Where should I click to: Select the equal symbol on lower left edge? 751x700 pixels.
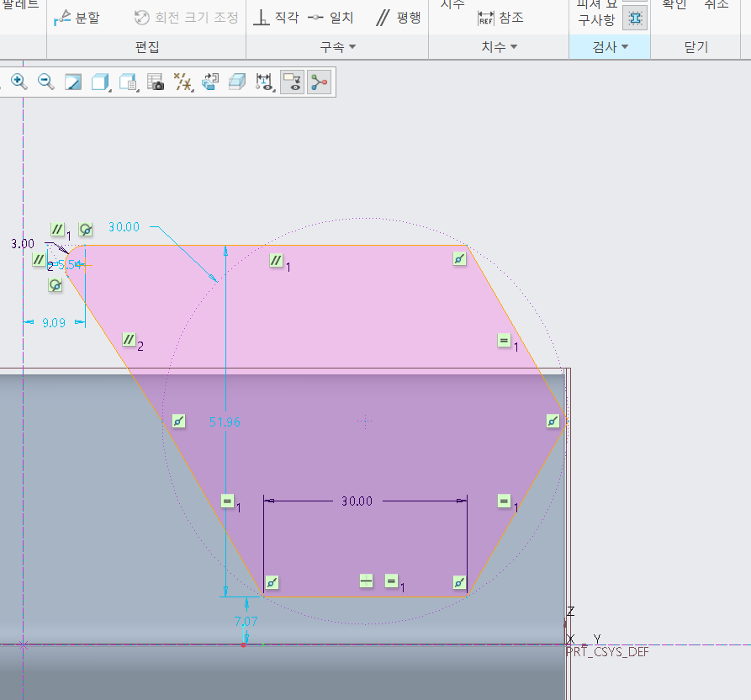[228, 501]
